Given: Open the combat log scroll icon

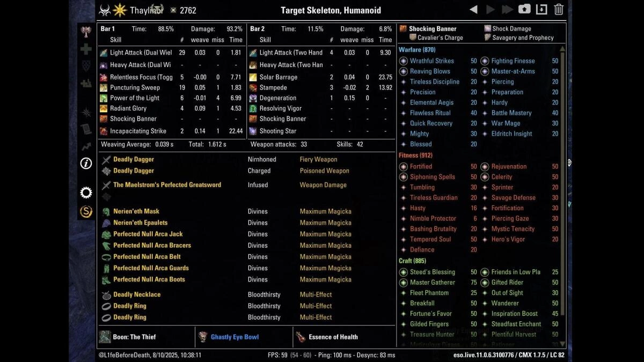Looking at the screenshot, I should (x=86, y=129).
